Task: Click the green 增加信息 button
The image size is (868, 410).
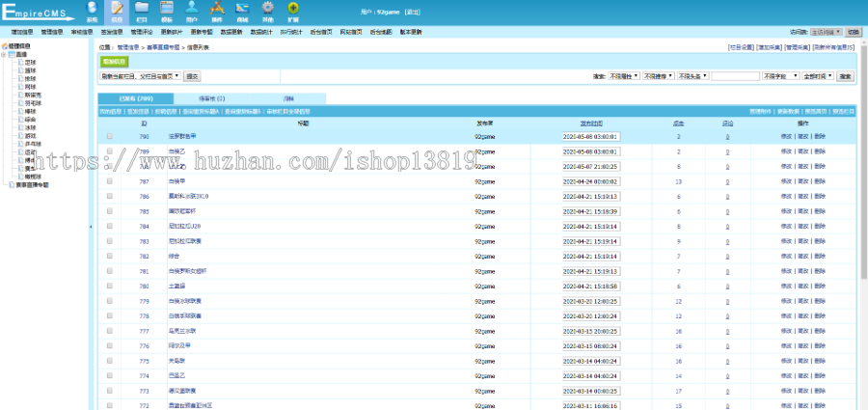Action: click(115, 62)
